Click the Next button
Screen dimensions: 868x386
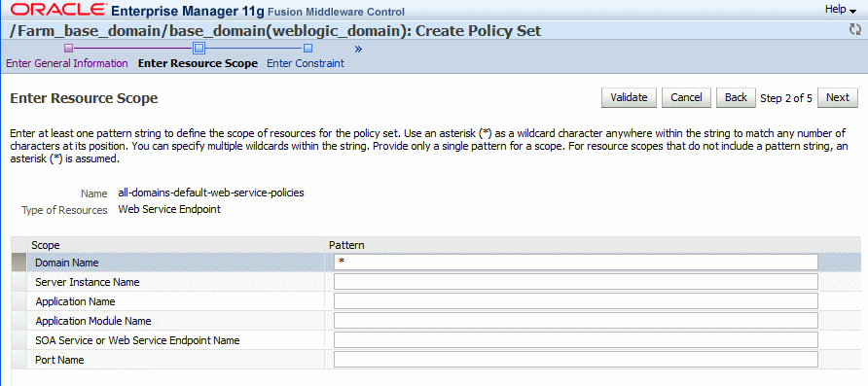(838, 97)
